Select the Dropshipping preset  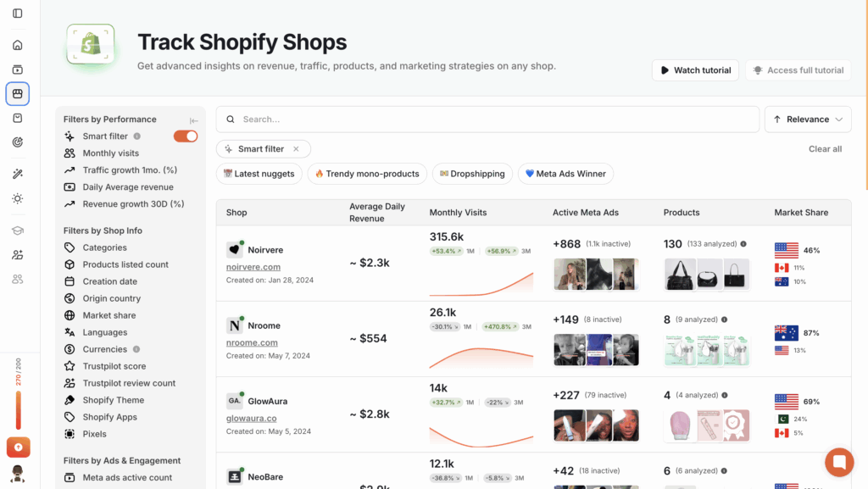(472, 174)
